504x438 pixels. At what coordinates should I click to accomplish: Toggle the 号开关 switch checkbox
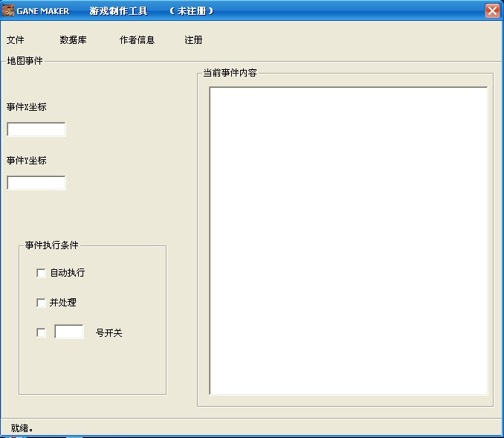41,332
